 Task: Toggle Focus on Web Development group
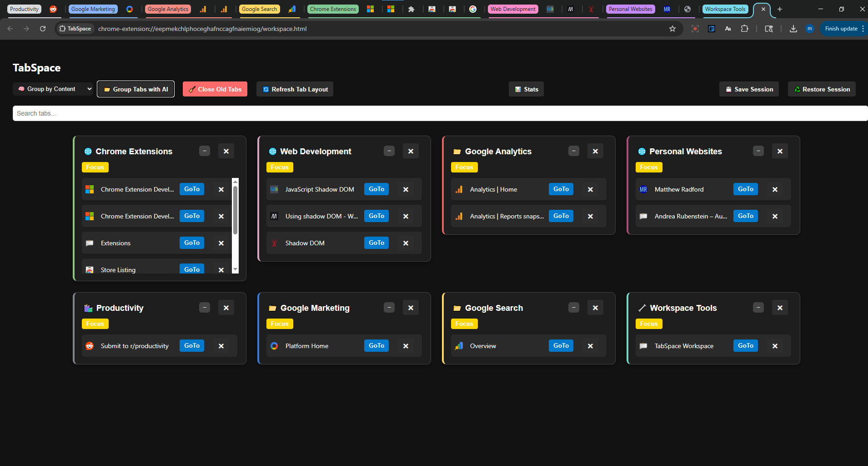(x=280, y=167)
